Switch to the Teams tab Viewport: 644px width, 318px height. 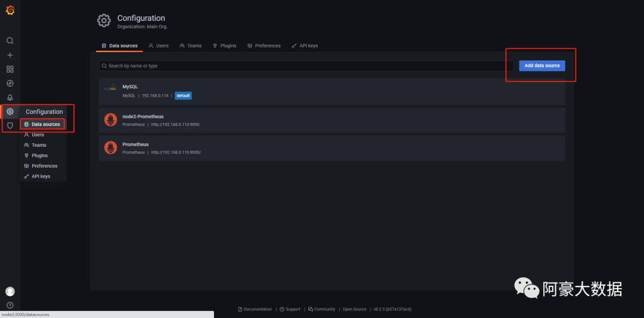[x=191, y=45]
